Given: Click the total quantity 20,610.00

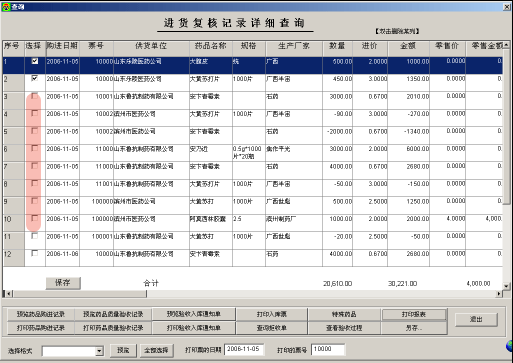Looking at the screenshot, I should point(337,284).
